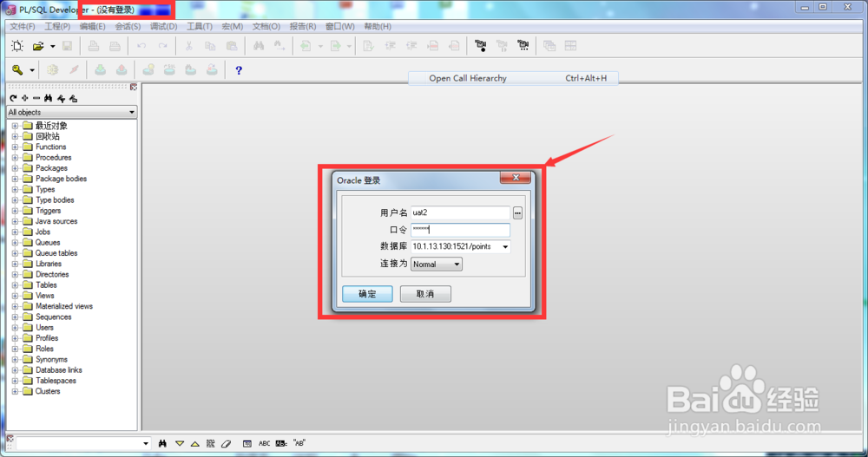Close the Oracle 登录 dialog
This screenshot has height=457, width=868.
pos(516,177)
